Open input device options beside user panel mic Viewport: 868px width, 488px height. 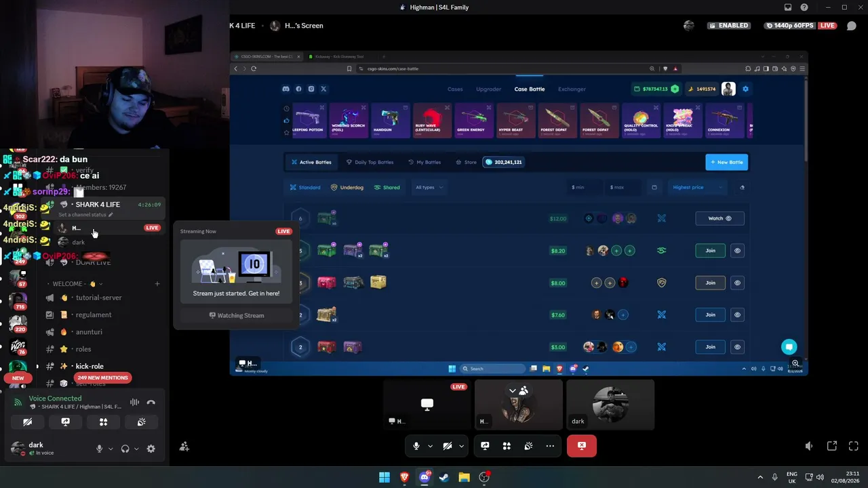[111, 449]
